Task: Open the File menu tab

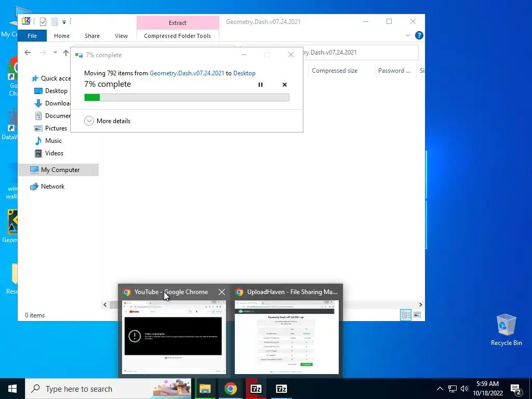Action: (x=32, y=36)
